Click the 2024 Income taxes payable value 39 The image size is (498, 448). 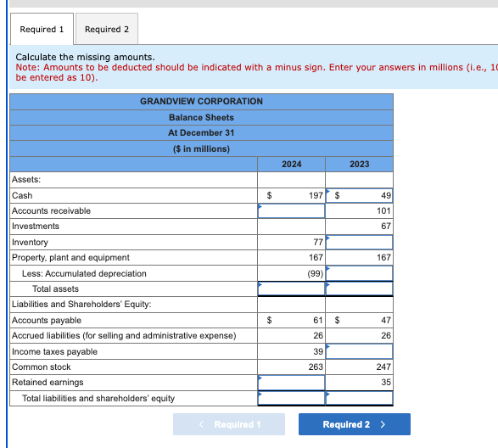pyautogui.click(x=318, y=351)
